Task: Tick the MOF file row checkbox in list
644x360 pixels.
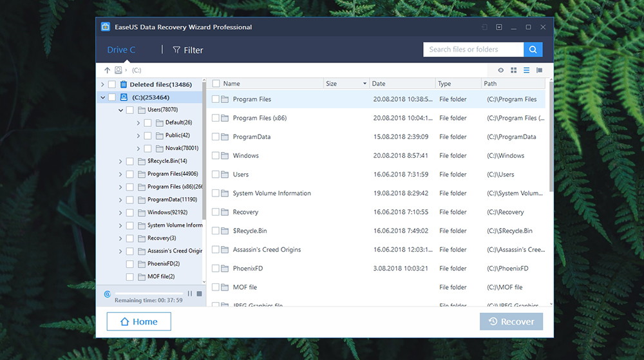Action: tap(216, 287)
